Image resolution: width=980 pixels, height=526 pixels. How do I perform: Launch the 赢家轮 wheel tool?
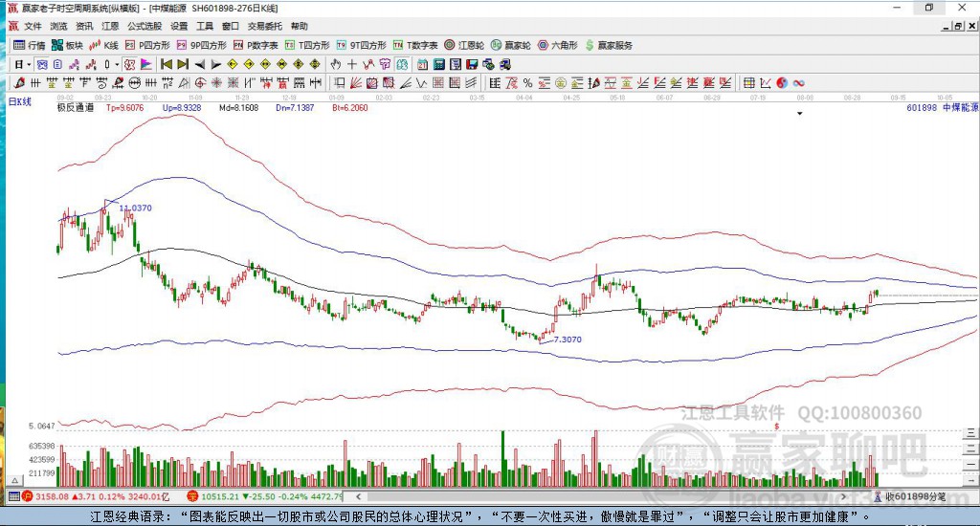coord(511,45)
